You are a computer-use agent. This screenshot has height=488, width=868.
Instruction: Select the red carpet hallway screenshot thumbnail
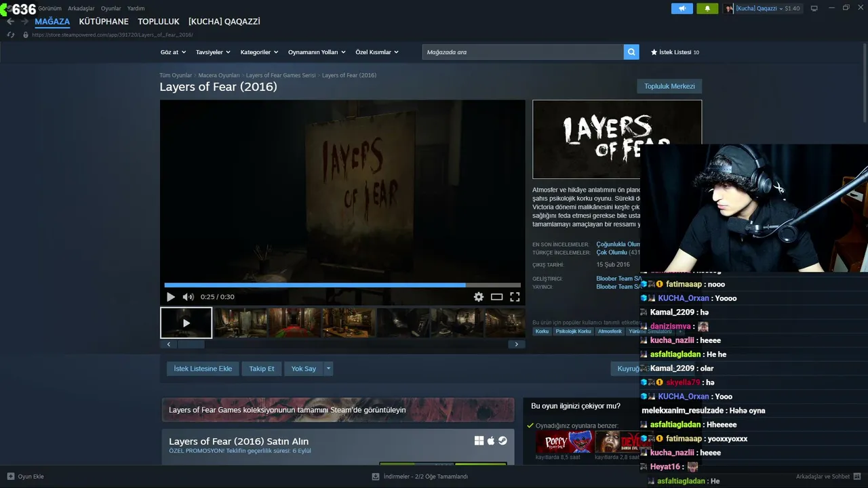(x=295, y=323)
